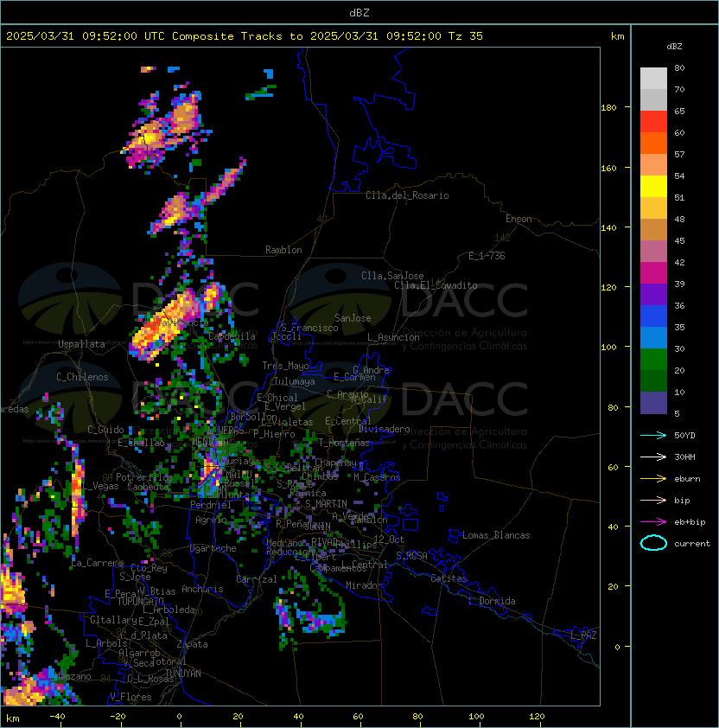Click the Ramblon label near top center

[283, 250]
